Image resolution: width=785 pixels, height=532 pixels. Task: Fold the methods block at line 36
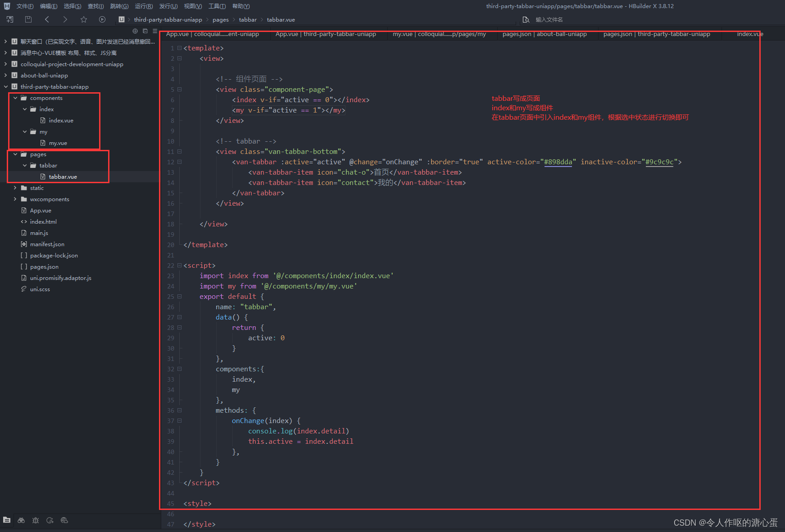[x=179, y=410]
